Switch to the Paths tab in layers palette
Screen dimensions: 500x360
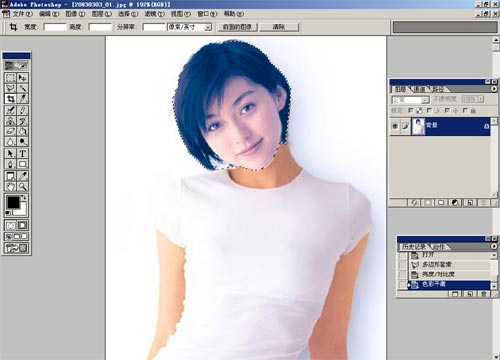click(x=439, y=89)
